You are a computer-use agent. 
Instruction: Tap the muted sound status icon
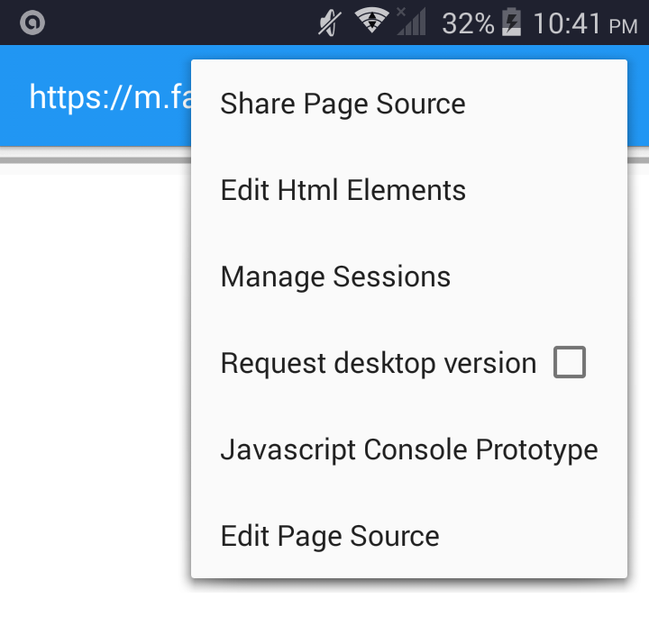[x=330, y=23]
